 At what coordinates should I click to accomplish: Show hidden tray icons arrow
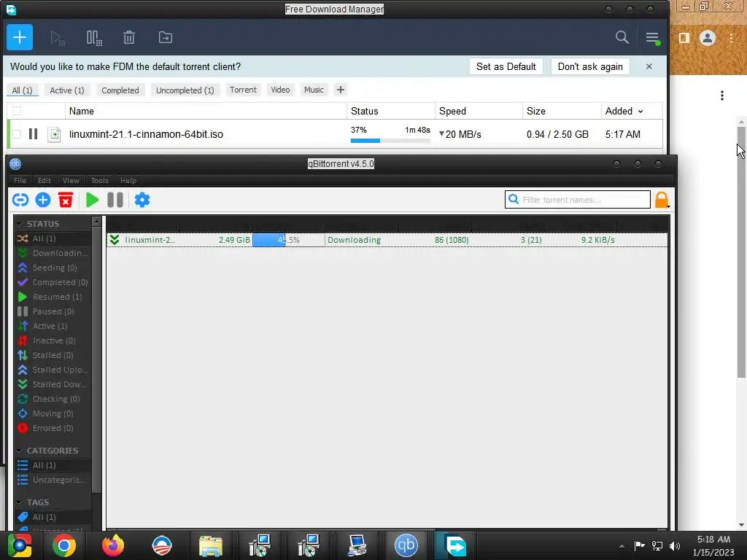tap(622, 546)
